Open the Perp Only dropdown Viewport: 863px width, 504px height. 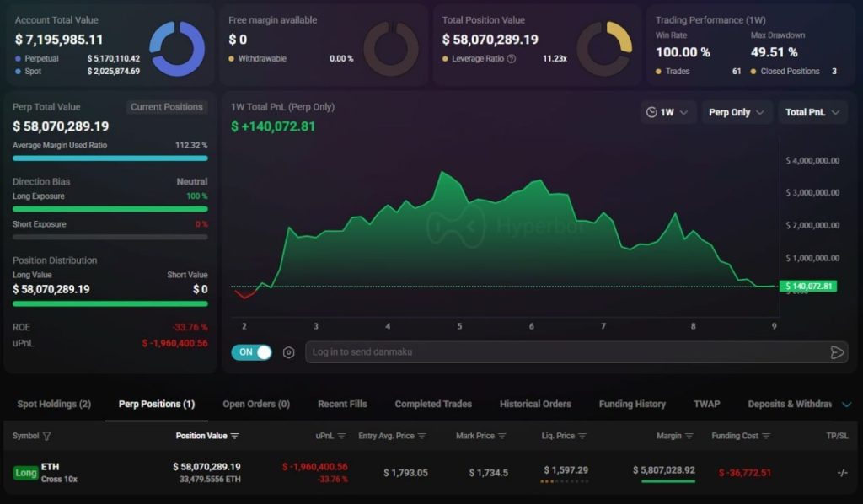pyautogui.click(x=736, y=112)
